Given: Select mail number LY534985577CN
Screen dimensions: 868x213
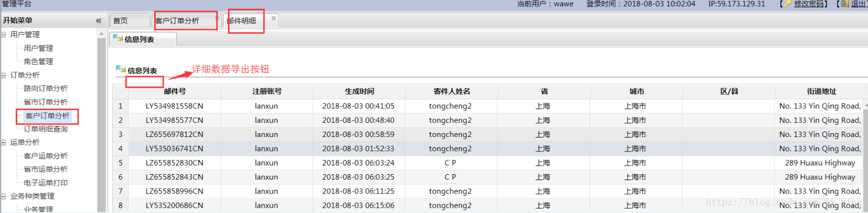Looking at the screenshot, I should tap(175, 120).
